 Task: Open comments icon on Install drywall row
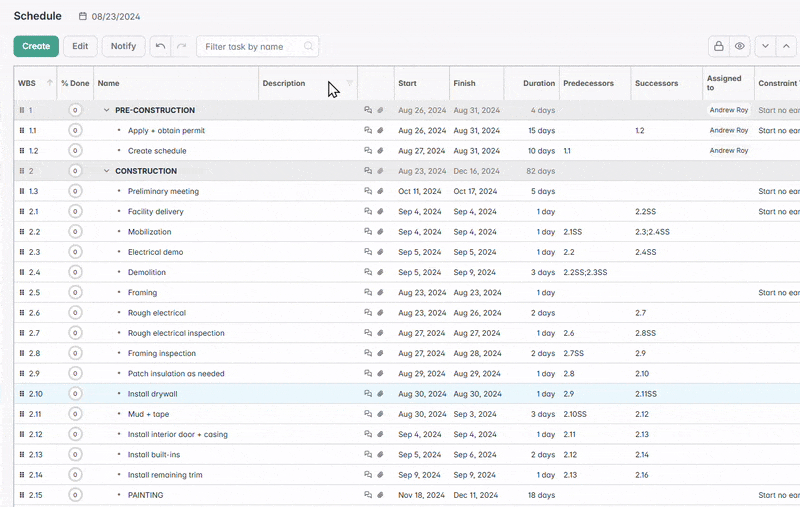(x=368, y=394)
